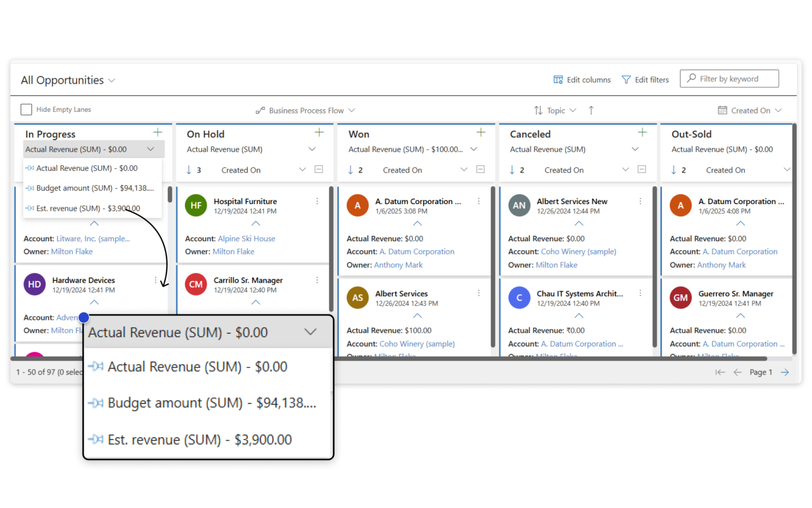Toggle sort direction arrow in the Canceled lane

pos(512,170)
